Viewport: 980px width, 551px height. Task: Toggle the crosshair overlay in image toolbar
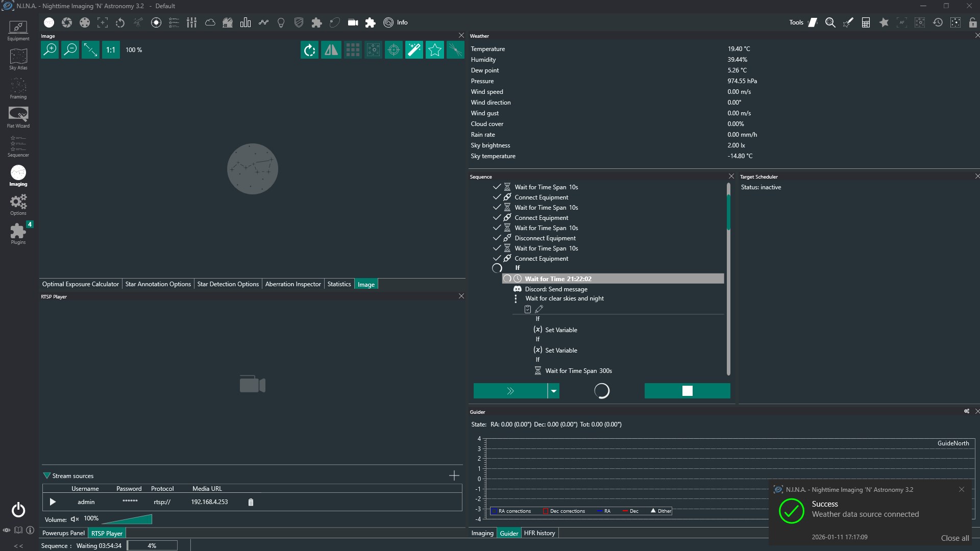394,49
